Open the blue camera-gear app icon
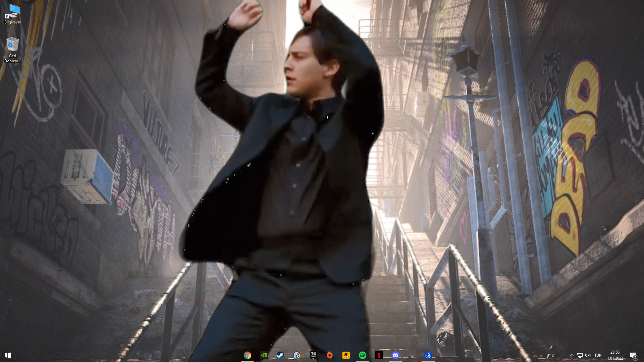This screenshot has width=644, height=362. 428,355
